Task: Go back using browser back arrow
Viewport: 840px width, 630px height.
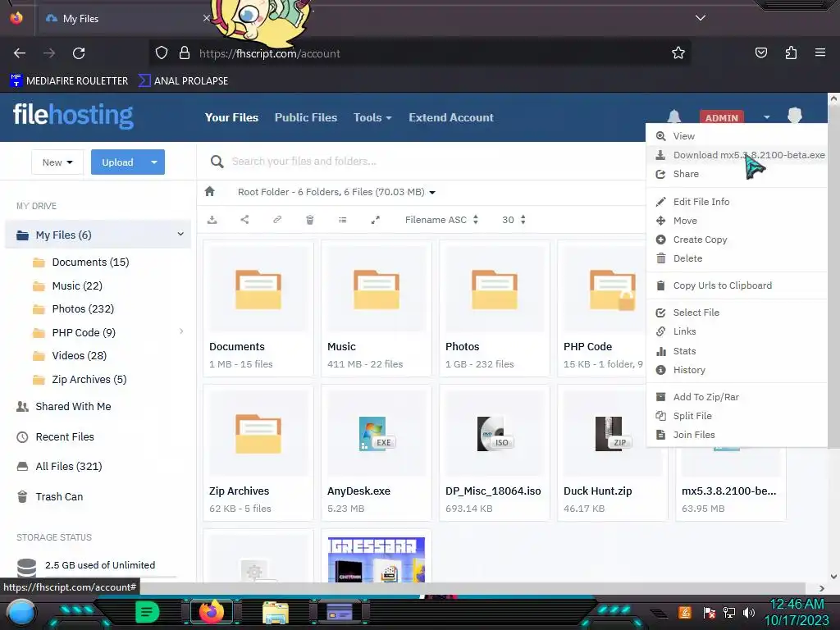Action: 20,53
